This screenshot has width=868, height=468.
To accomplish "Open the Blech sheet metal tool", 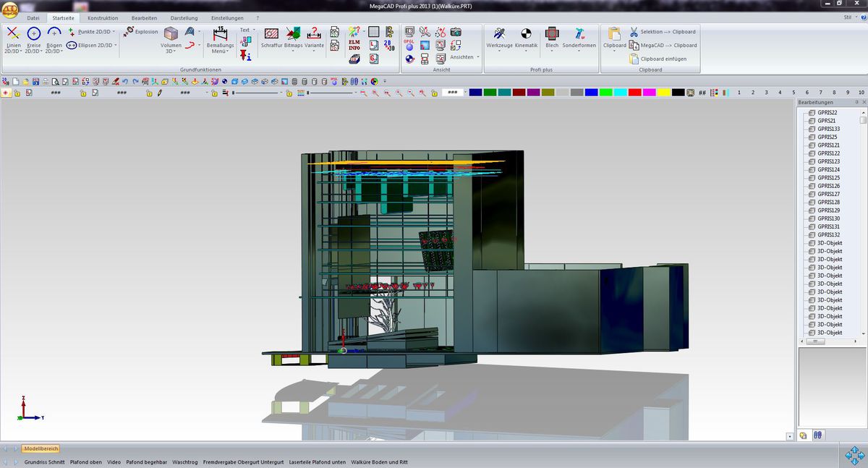I will click(552, 34).
